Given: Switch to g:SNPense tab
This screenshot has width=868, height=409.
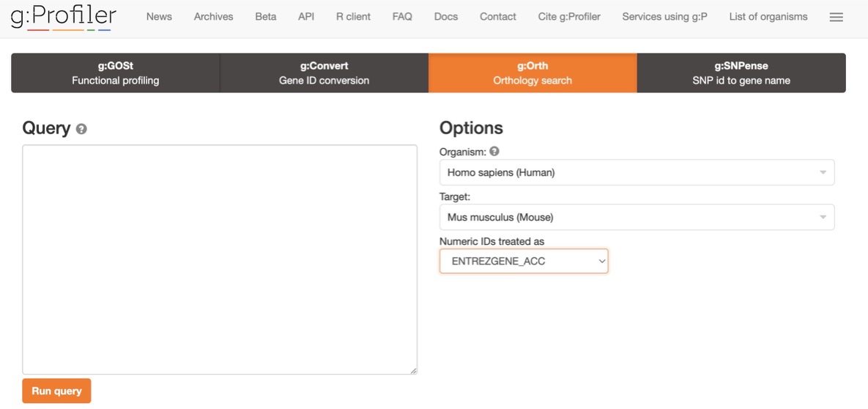Looking at the screenshot, I should (741, 73).
